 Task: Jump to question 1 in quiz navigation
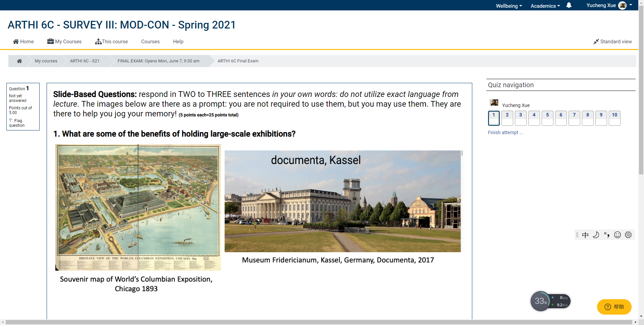494,118
